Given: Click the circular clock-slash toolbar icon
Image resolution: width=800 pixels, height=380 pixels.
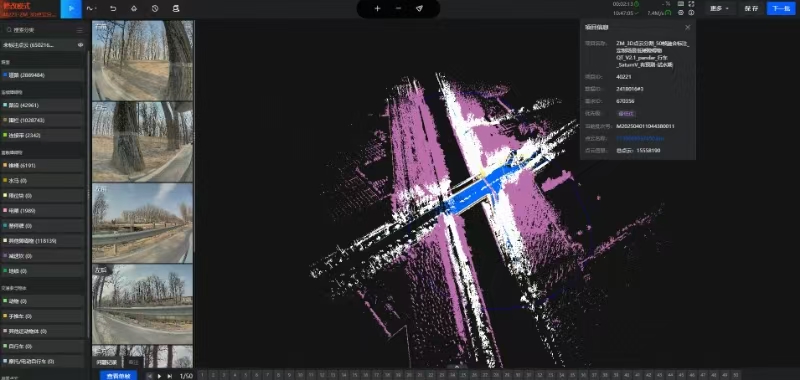Looking at the screenshot, I should 155,9.
